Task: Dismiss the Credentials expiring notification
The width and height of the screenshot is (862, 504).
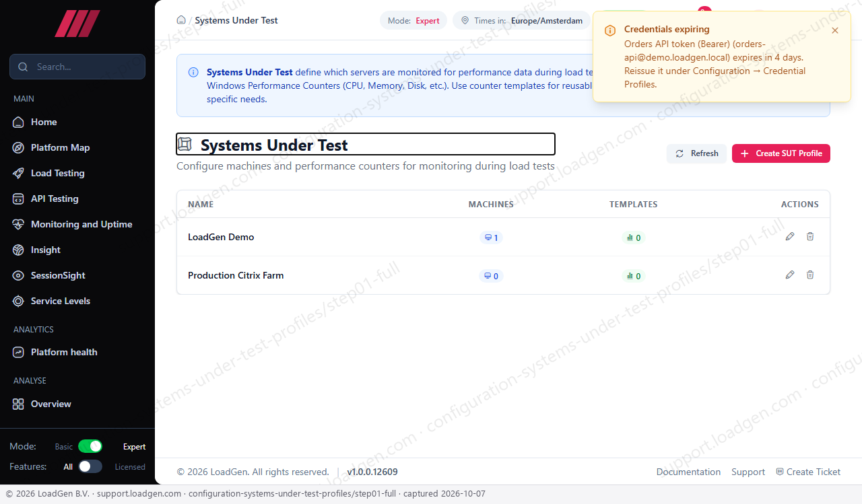Action: (835, 30)
